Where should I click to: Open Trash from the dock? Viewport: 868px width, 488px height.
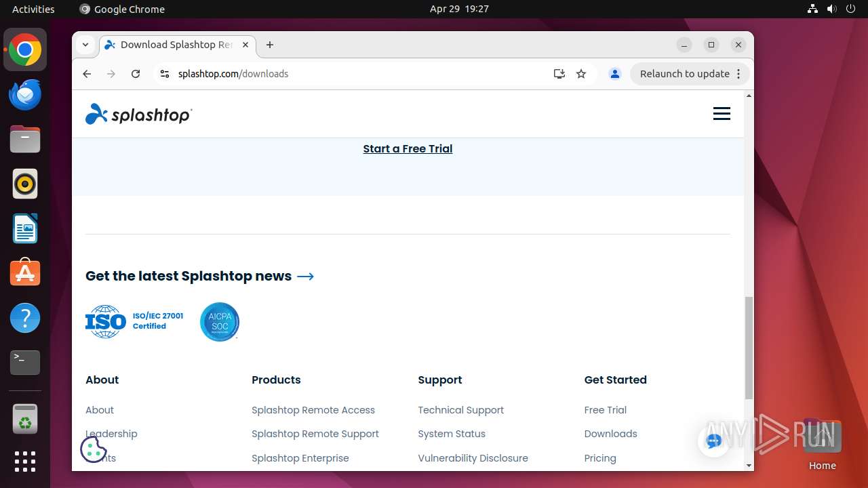point(25,419)
